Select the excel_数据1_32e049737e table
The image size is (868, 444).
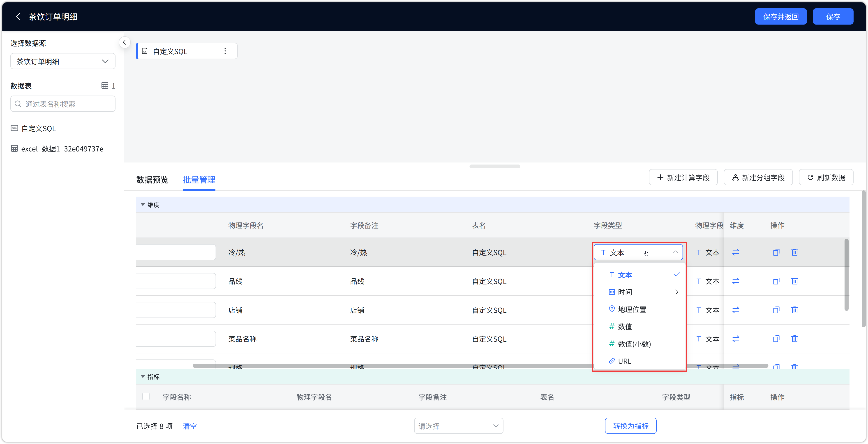[57, 149]
